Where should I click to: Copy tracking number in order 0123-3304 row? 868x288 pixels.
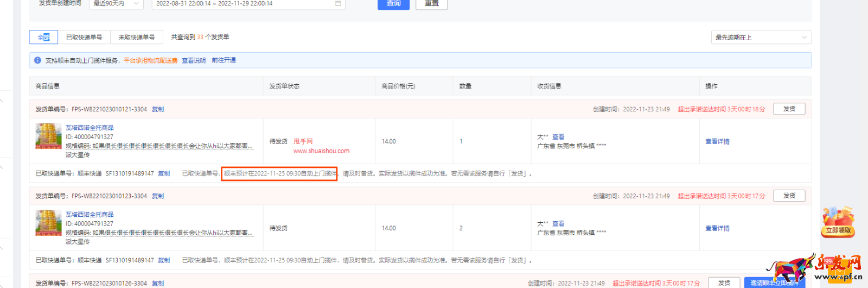[164, 260]
